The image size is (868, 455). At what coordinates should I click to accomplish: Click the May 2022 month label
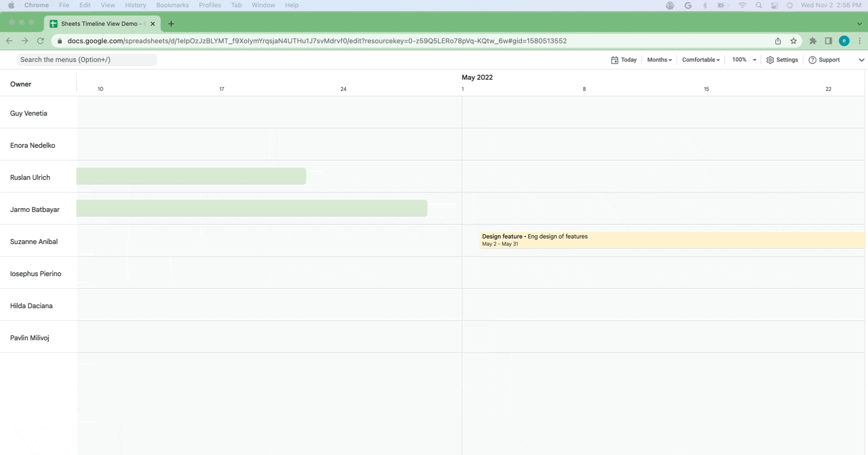coord(477,77)
